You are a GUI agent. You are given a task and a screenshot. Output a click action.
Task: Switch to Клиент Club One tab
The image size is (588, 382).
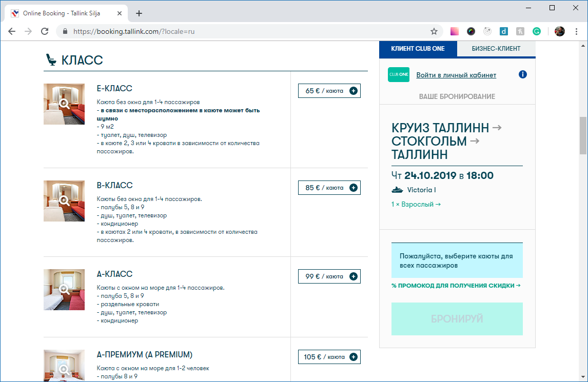click(x=418, y=49)
